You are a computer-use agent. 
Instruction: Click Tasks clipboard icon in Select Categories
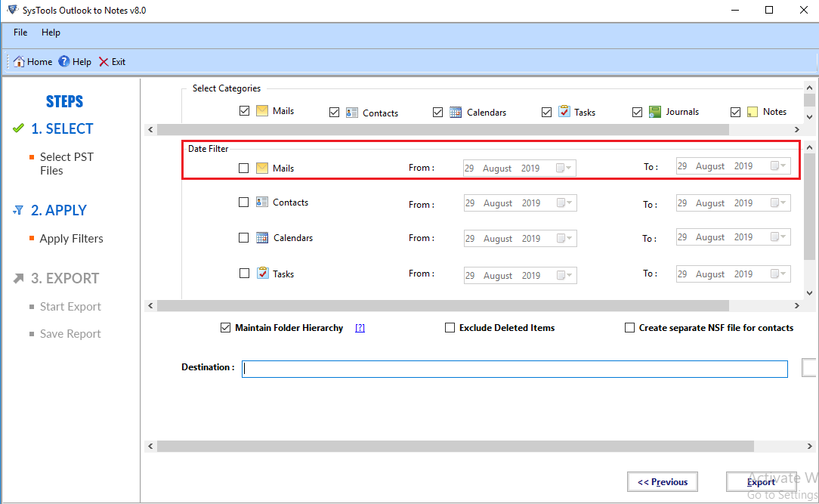[x=564, y=111]
